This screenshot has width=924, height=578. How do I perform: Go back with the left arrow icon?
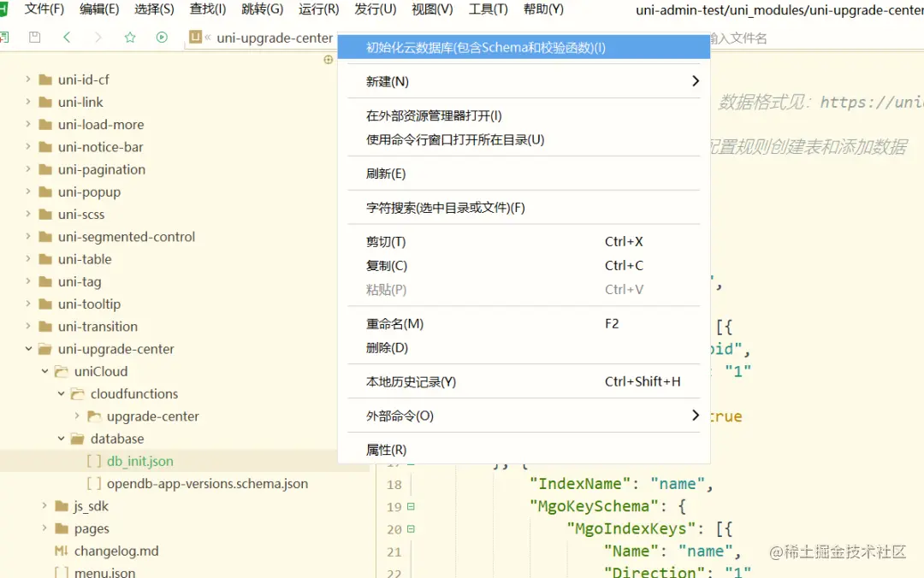pos(67,37)
